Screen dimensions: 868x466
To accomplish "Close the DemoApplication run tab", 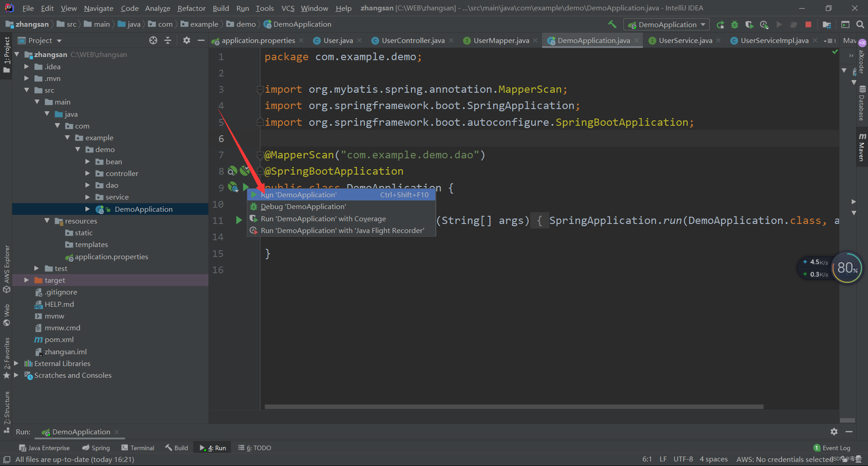I will click(x=117, y=432).
